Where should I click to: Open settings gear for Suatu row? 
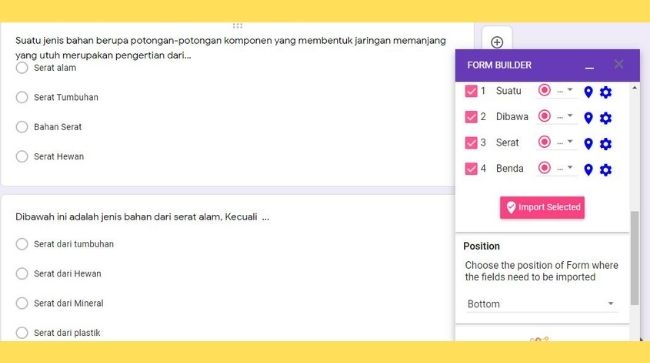click(x=606, y=92)
